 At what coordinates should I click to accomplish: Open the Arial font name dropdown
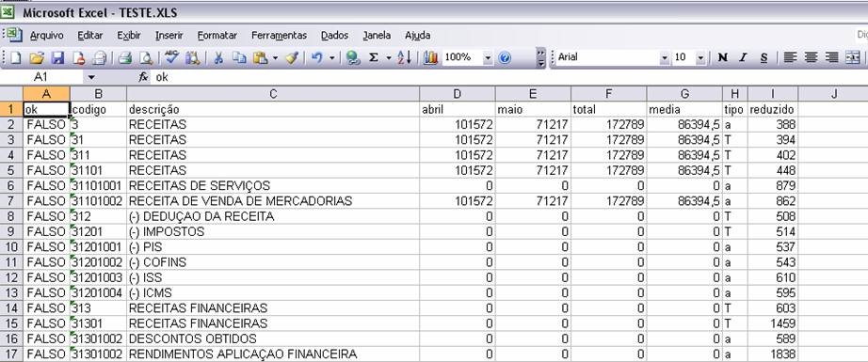[665, 57]
